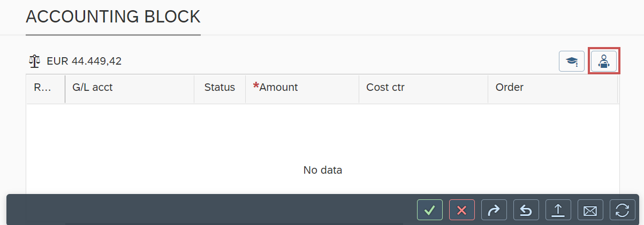The image size is (644, 225).
Task: Click the envelope mail icon
Action: (590, 210)
